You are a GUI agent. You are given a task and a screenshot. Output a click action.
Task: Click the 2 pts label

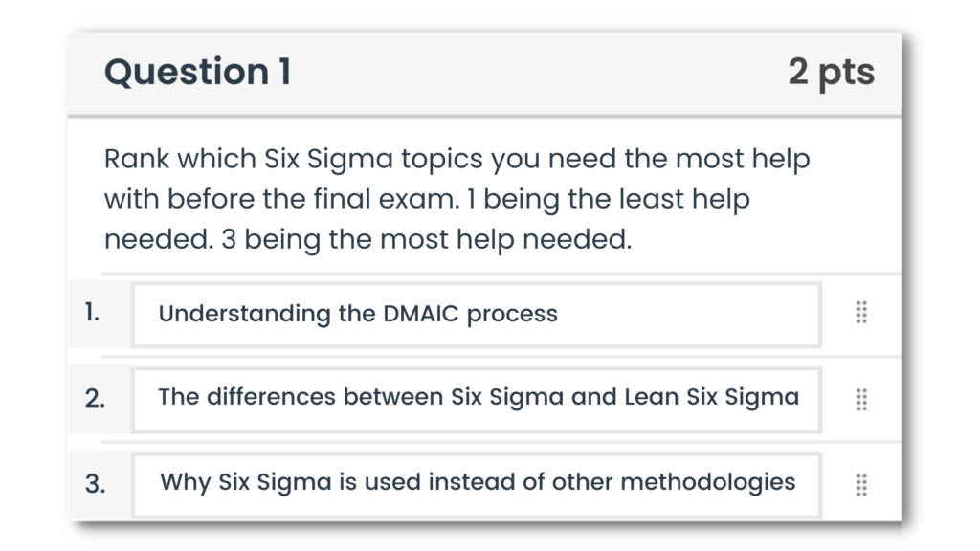(x=831, y=71)
